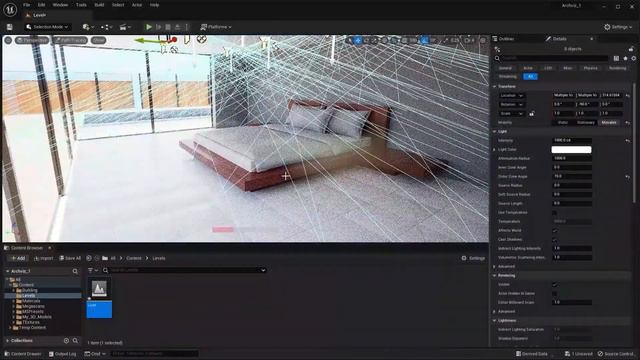Open the quick add actor toolbar icon
640x360 pixels.
pyautogui.click(x=88, y=27)
